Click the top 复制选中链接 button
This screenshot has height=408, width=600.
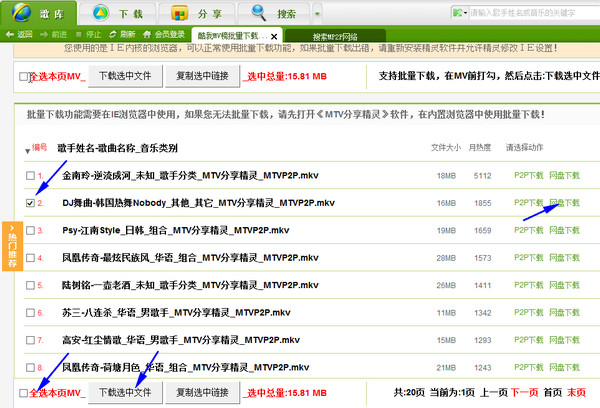click(x=202, y=76)
